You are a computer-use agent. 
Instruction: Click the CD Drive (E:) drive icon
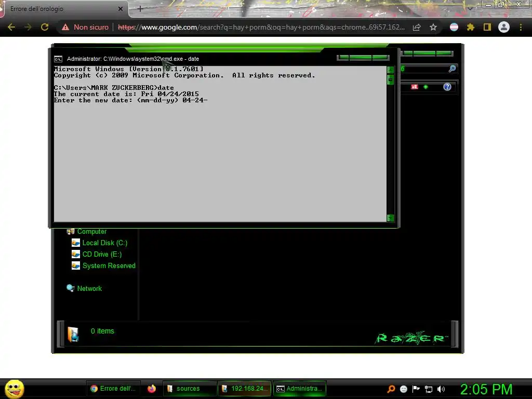point(76,255)
